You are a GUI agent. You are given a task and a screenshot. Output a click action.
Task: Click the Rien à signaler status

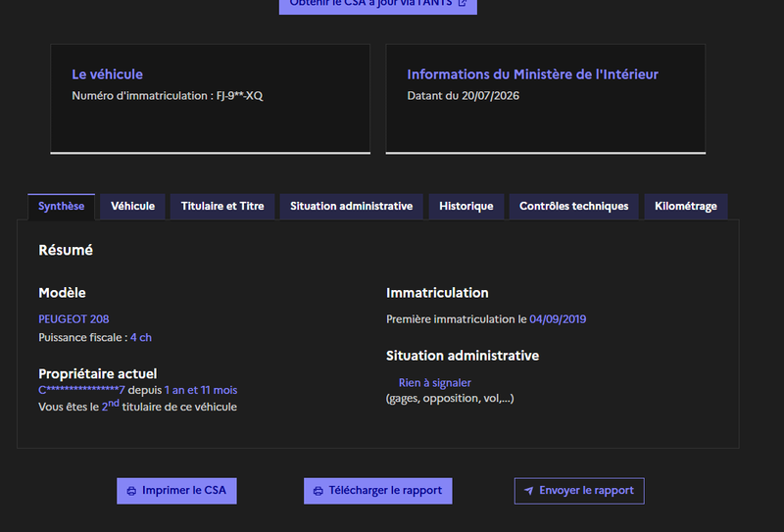434,383
